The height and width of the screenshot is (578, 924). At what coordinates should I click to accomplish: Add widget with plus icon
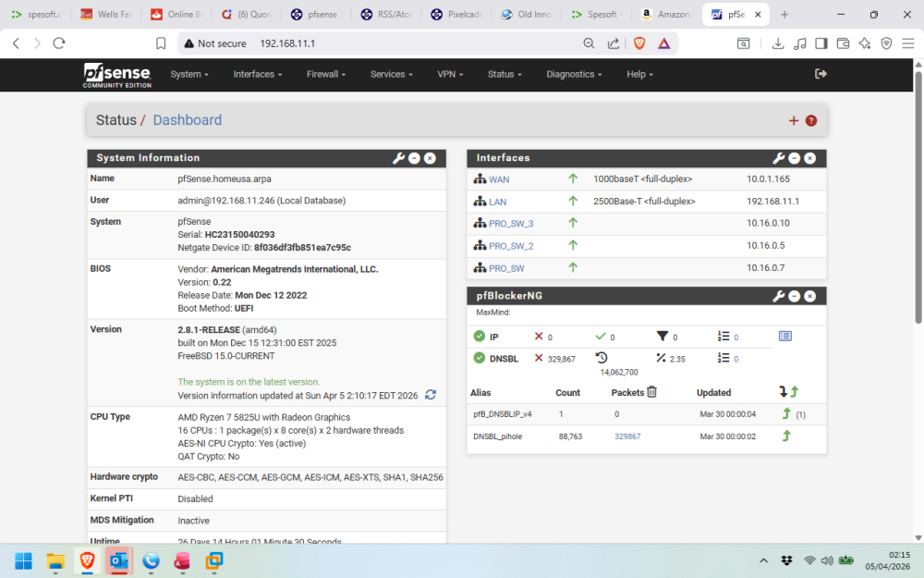[x=793, y=121]
